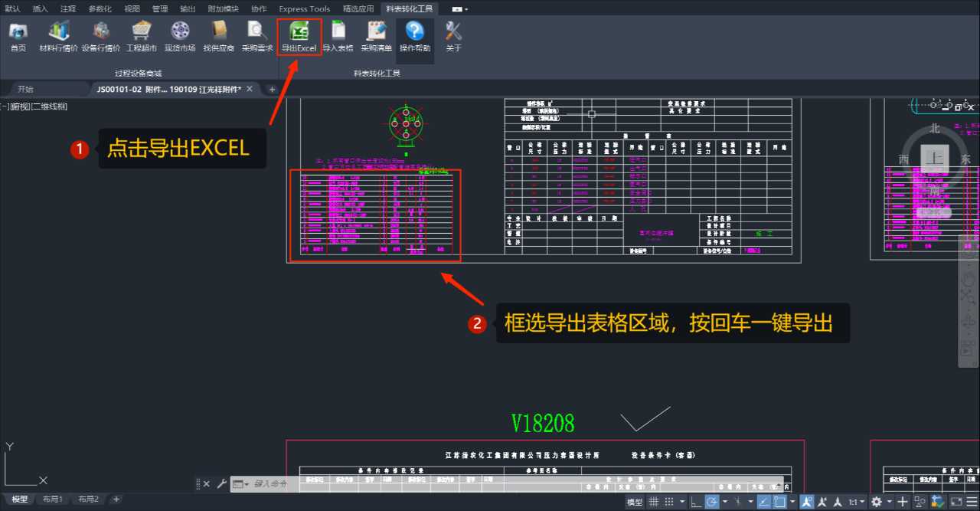The width and height of the screenshot is (980, 511).
Task: Open the 工程超市 shopping cart icon
Action: 141,31
